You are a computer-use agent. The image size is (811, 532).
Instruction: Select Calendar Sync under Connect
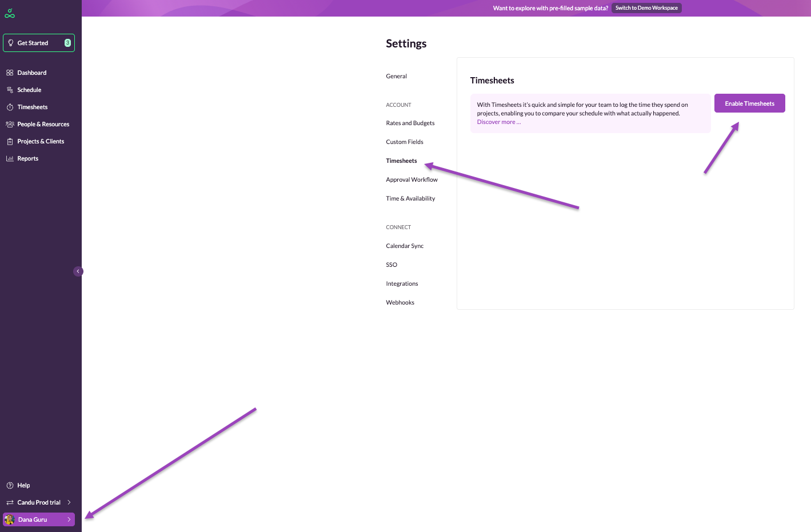[x=405, y=246]
